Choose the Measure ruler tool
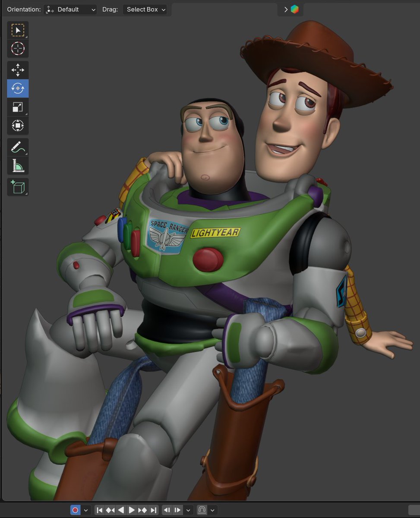Image resolution: width=420 pixels, height=518 pixels. 18,165
